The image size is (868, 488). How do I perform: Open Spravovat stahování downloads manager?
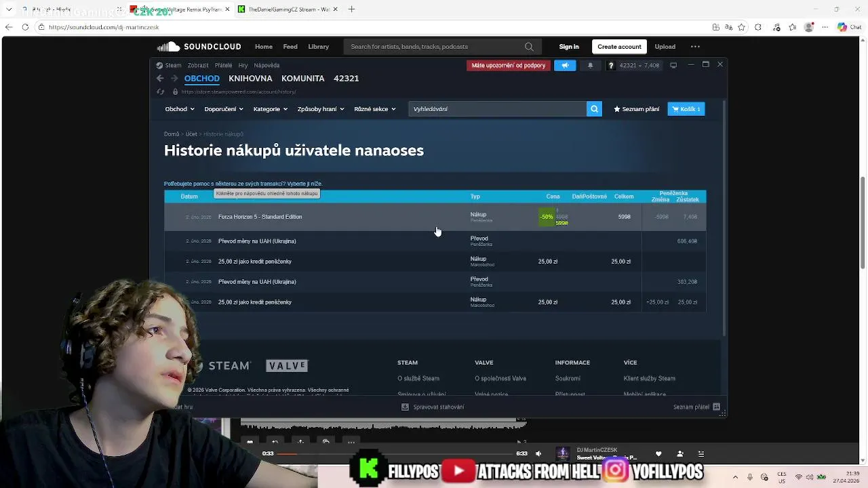pos(433,407)
